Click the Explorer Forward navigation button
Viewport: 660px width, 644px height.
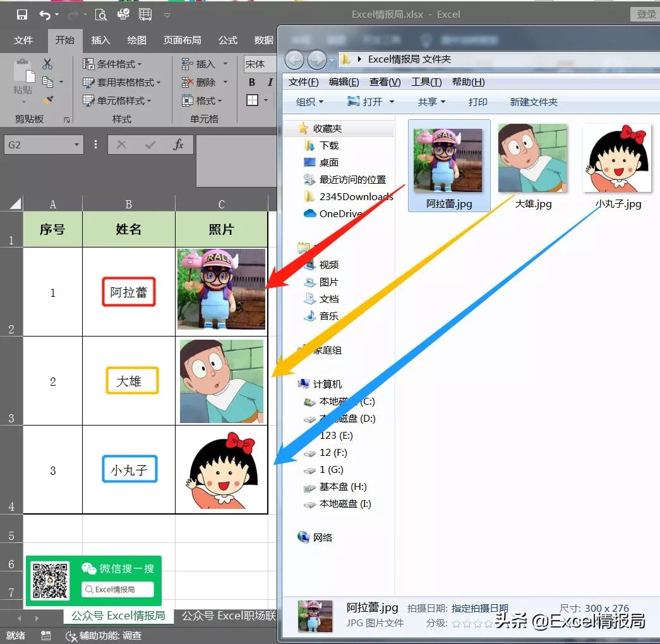pos(317,60)
